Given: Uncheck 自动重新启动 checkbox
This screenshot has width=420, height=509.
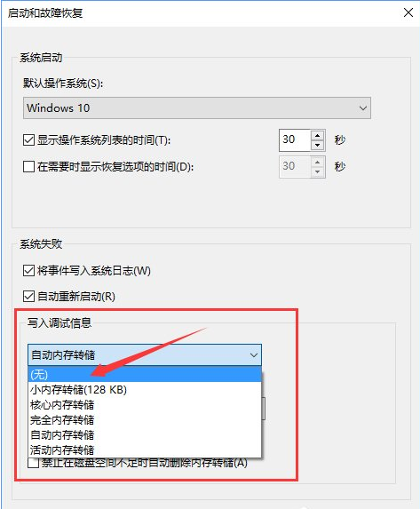Looking at the screenshot, I should [x=29, y=296].
